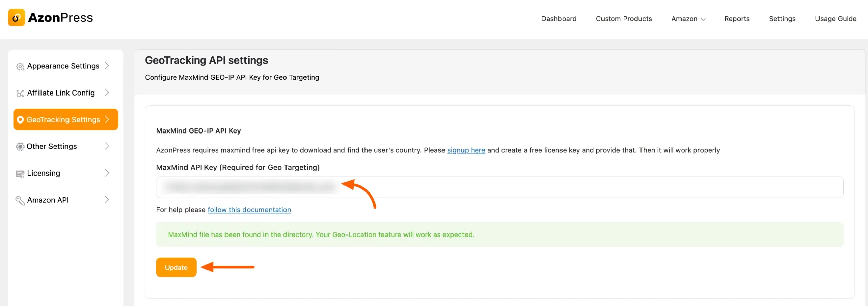868x306 pixels.
Task: Expand Appearance Settings chevron arrow
Action: [x=107, y=66]
